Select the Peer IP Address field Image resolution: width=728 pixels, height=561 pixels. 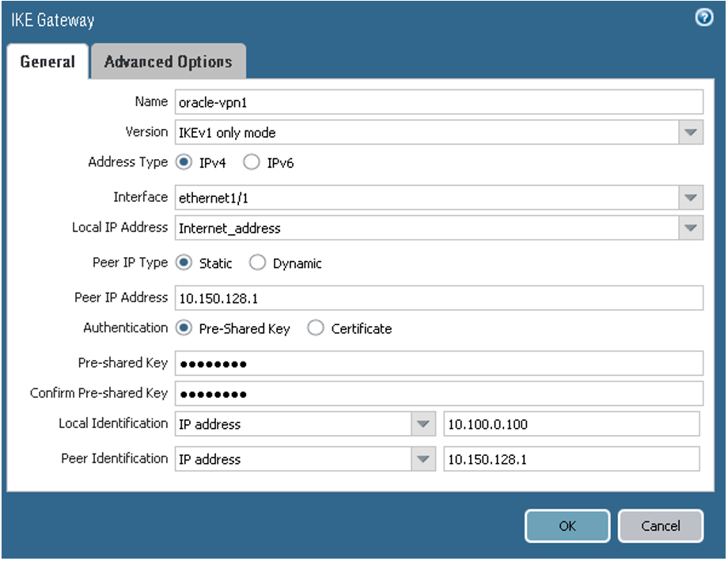pyautogui.click(x=435, y=298)
